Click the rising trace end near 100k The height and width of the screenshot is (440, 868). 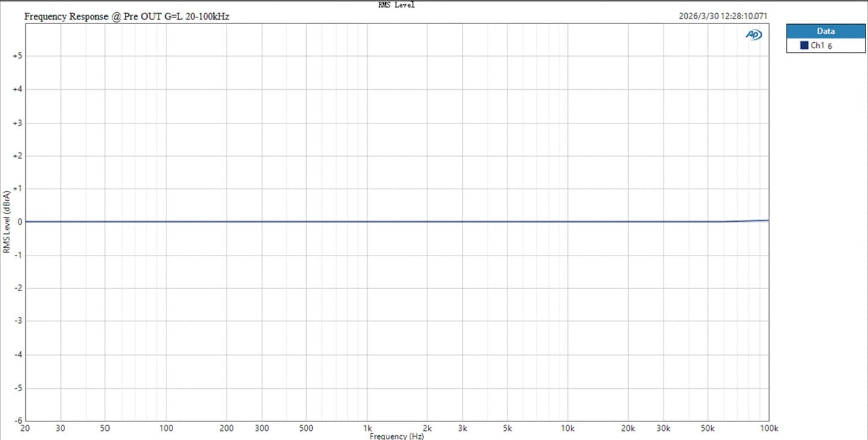point(766,220)
